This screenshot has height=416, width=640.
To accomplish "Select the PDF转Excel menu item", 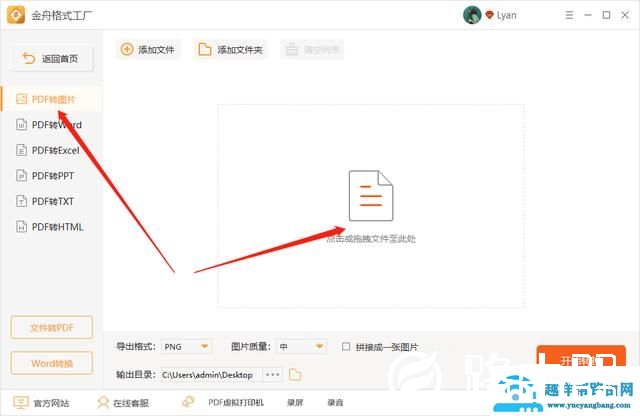I will [51, 150].
